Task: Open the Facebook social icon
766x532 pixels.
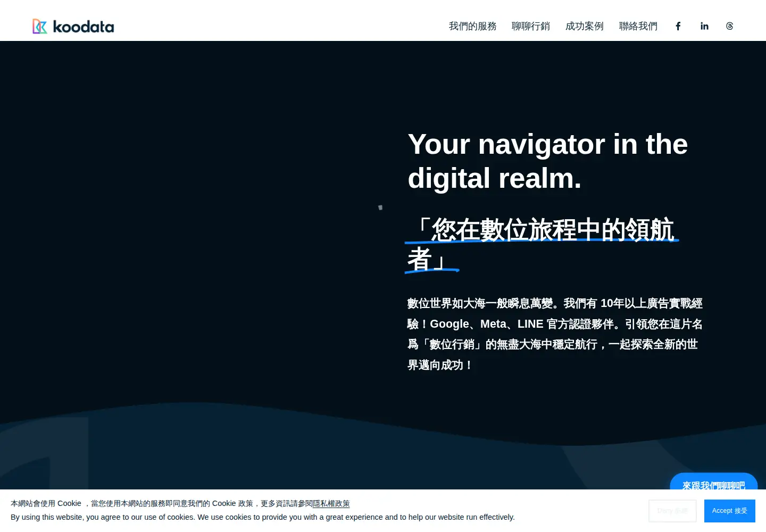Action: tap(678, 26)
